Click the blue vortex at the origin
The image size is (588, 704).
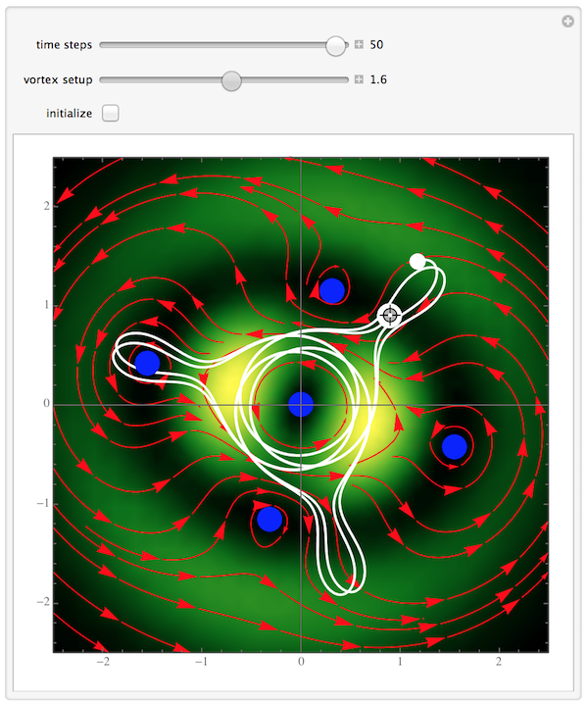(x=301, y=404)
